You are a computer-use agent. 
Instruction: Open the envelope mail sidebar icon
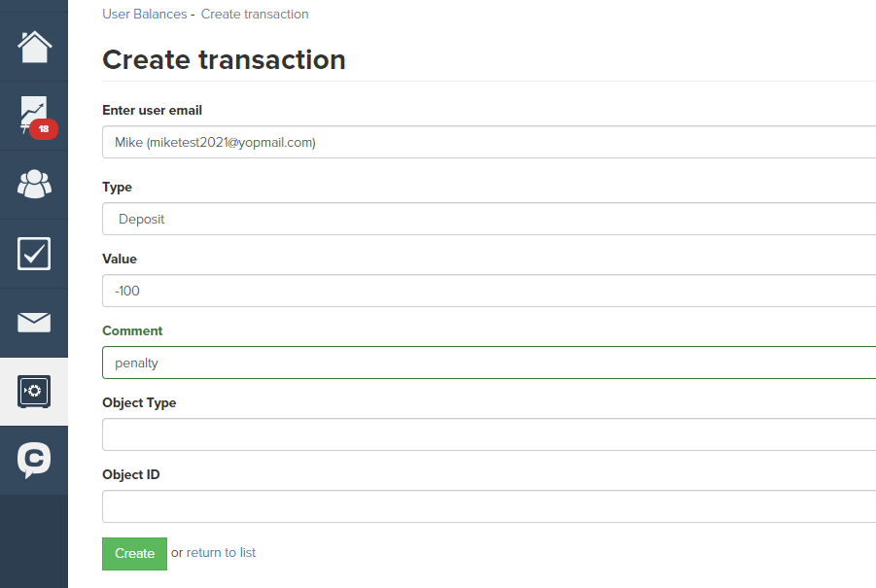(34, 323)
